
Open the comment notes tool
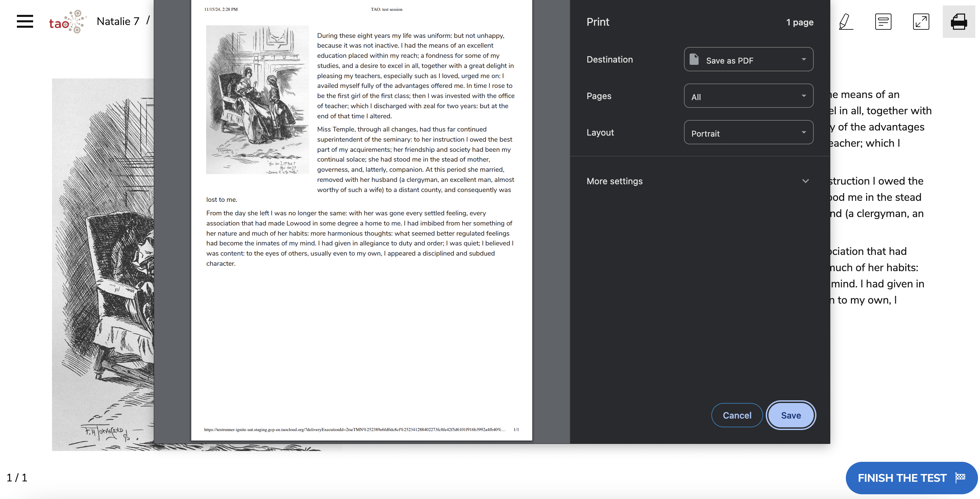click(x=883, y=21)
